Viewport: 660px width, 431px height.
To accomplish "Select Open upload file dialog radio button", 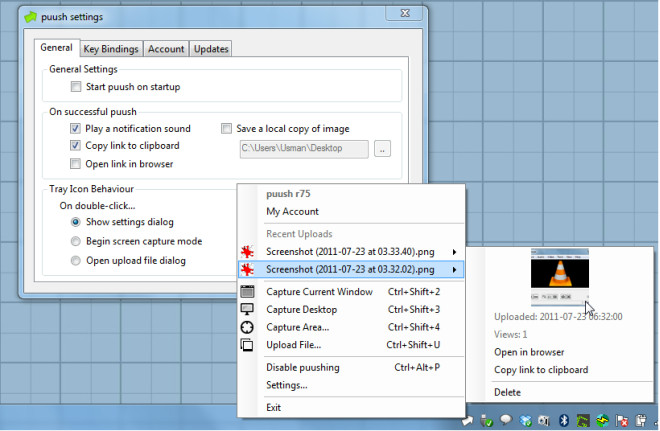I will pos(76,261).
